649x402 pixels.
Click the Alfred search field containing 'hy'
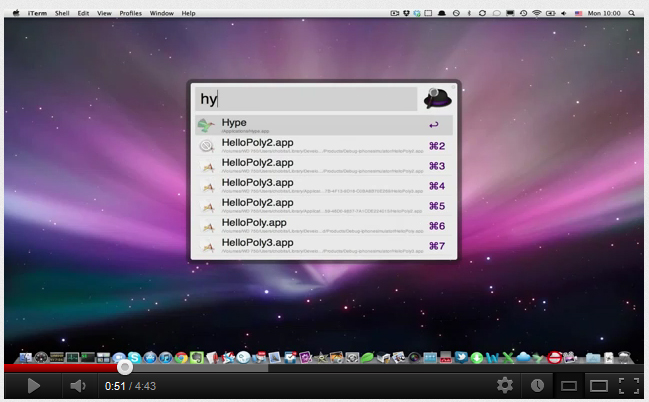(306, 99)
